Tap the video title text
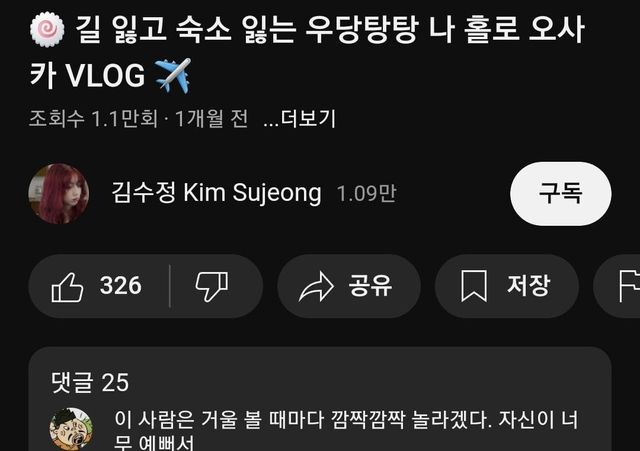The height and width of the screenshot is (451, 640). pyautogui.click(x=307, y=52)
